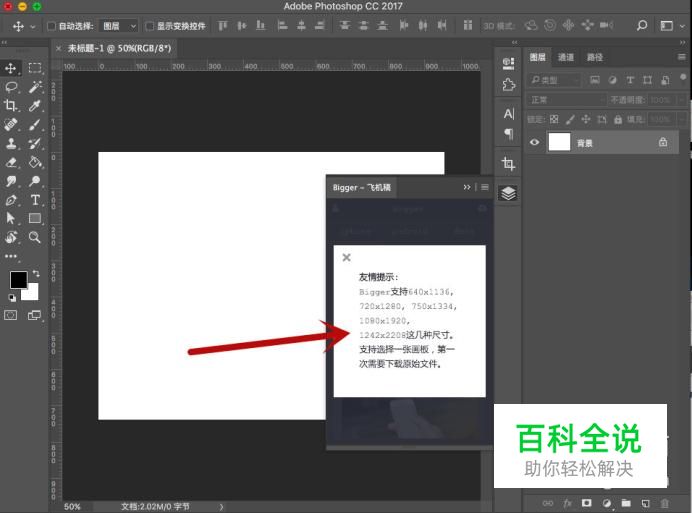Select the Rectangular Marquee tool
This screenshot has height=513, width=692.
pos(35,68)
